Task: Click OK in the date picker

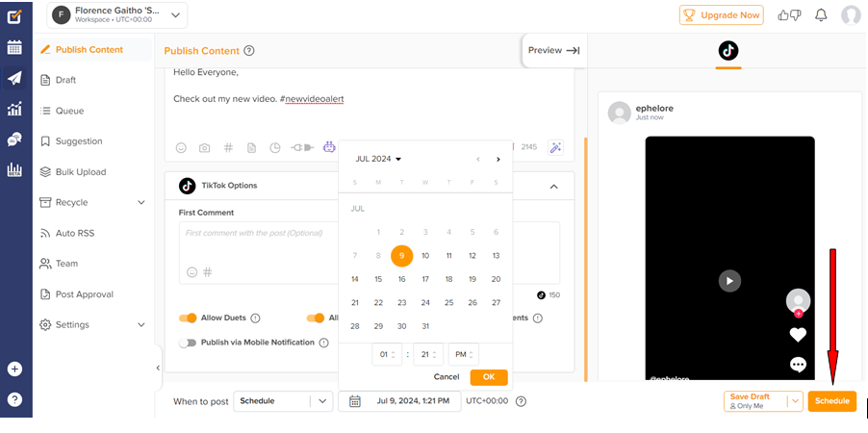Action: tap(489, 377)
